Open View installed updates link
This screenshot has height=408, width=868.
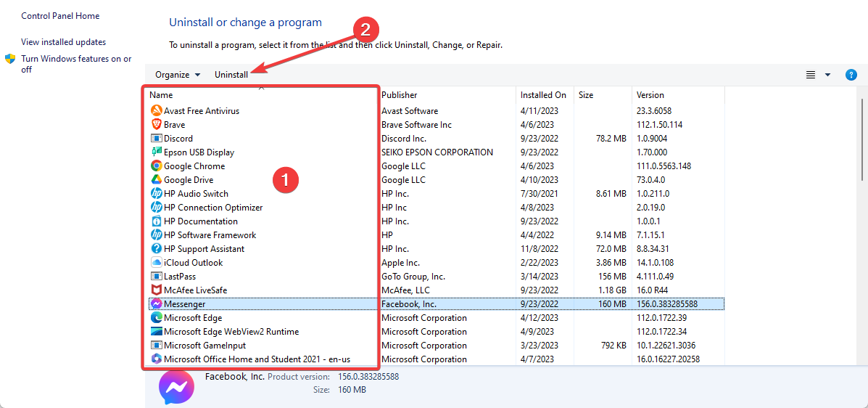coord(64,41)
